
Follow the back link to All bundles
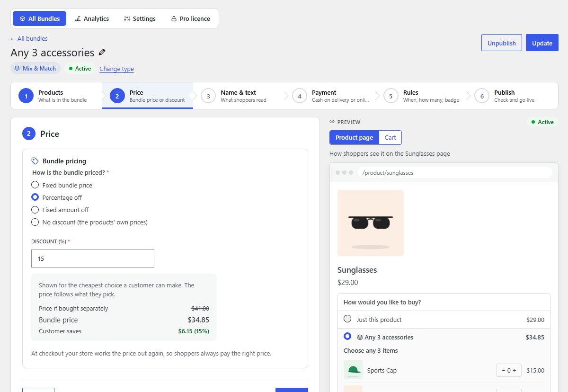(x=29, y=39)
